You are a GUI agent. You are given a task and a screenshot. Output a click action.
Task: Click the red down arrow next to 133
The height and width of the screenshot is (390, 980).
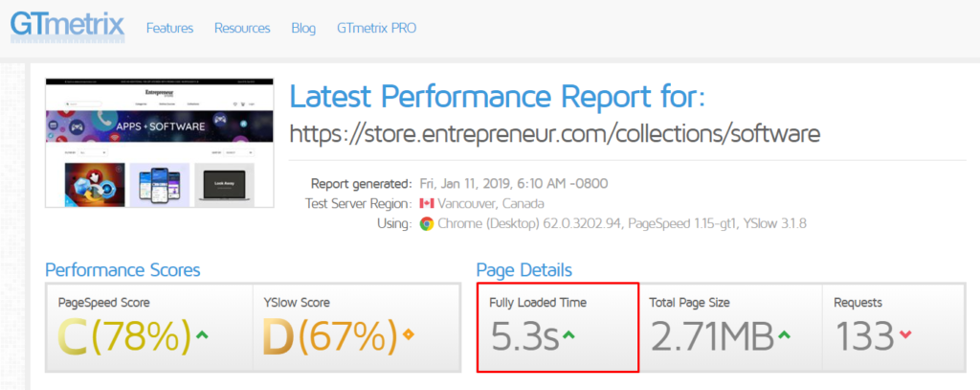tap(905, 335)
